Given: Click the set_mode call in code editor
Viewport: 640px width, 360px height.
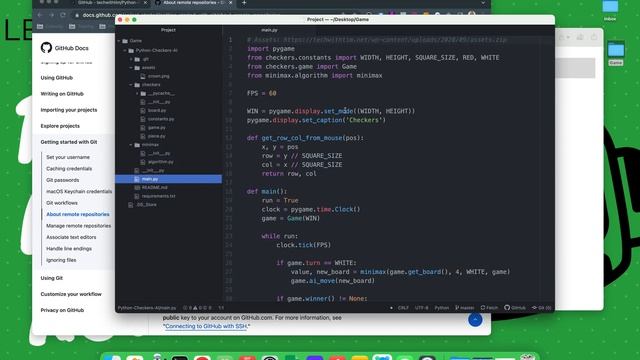Looking at the screenshot, I should (338, 111).
